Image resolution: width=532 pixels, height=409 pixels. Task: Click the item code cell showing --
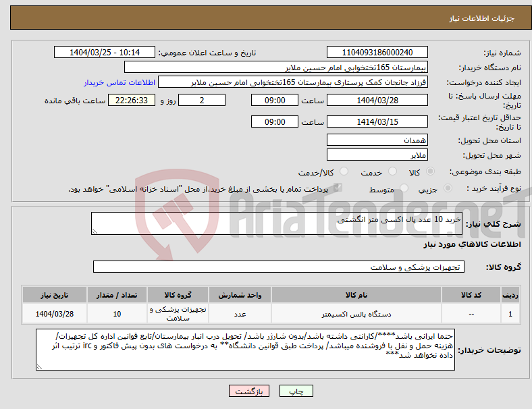[471, 314]
